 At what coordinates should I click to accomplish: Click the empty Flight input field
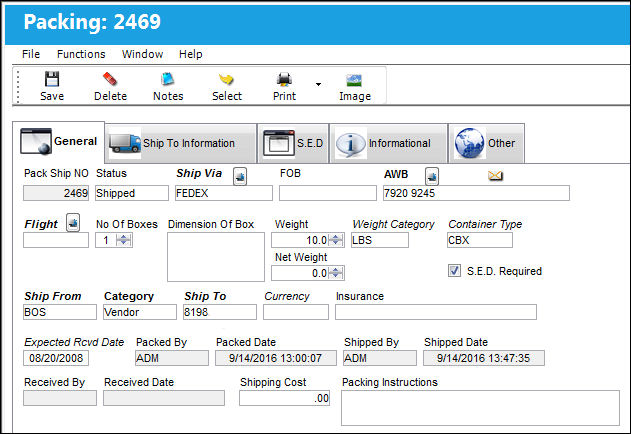pos(56,240)
